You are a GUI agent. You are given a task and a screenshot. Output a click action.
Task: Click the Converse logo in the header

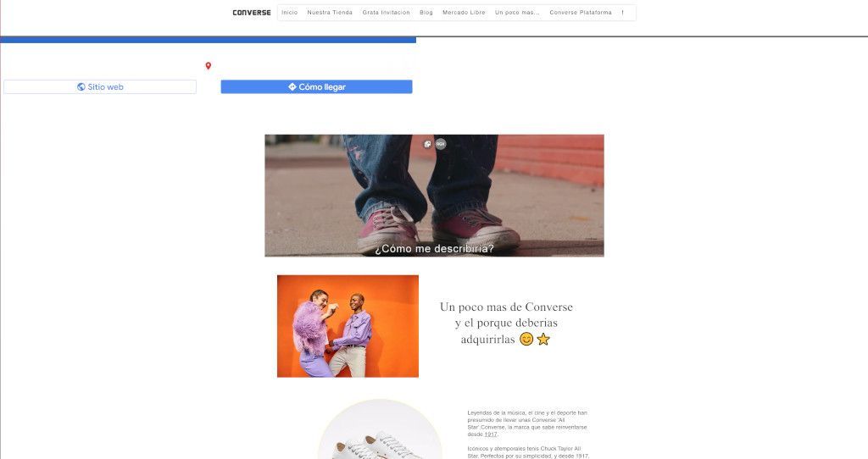pyautogui.click(x=251, y=12)
